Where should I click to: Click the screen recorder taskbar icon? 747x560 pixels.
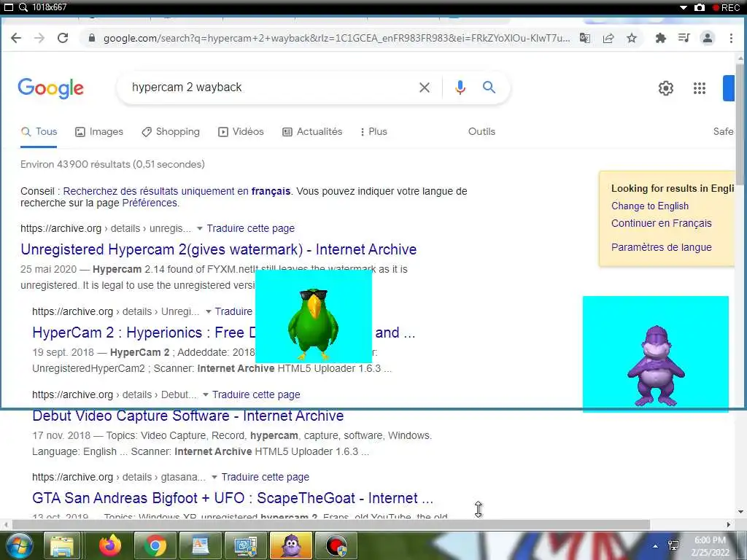coord(336,545)
